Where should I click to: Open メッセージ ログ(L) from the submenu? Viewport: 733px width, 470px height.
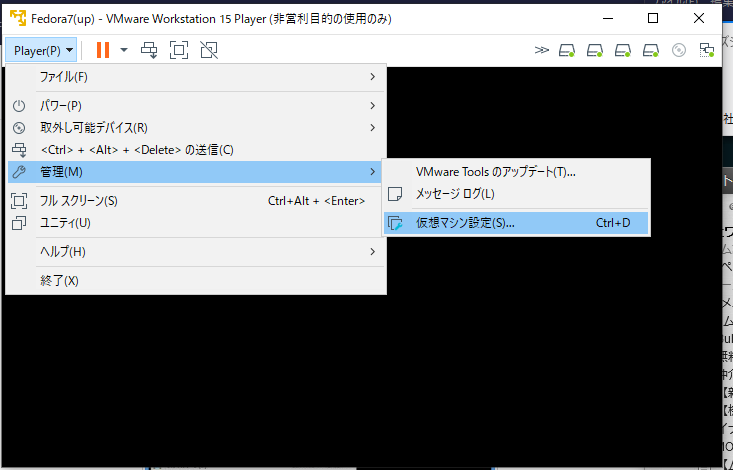(x=516, y=194)
